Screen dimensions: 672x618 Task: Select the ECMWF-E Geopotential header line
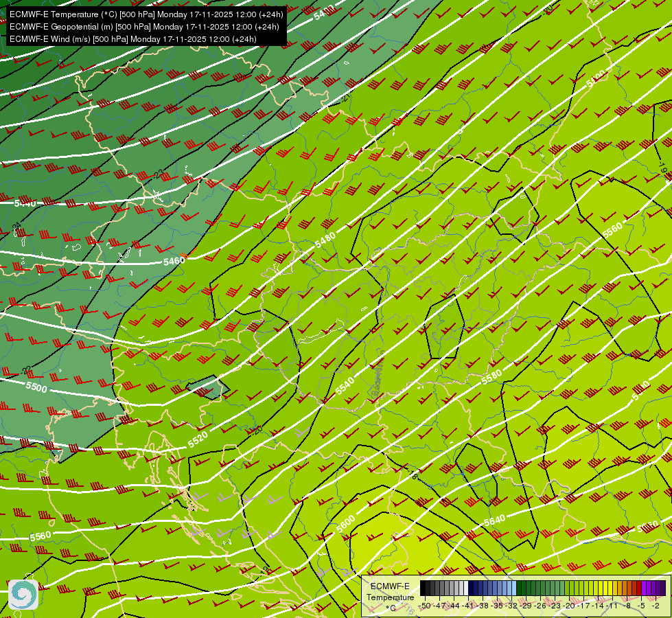point(144,27)
